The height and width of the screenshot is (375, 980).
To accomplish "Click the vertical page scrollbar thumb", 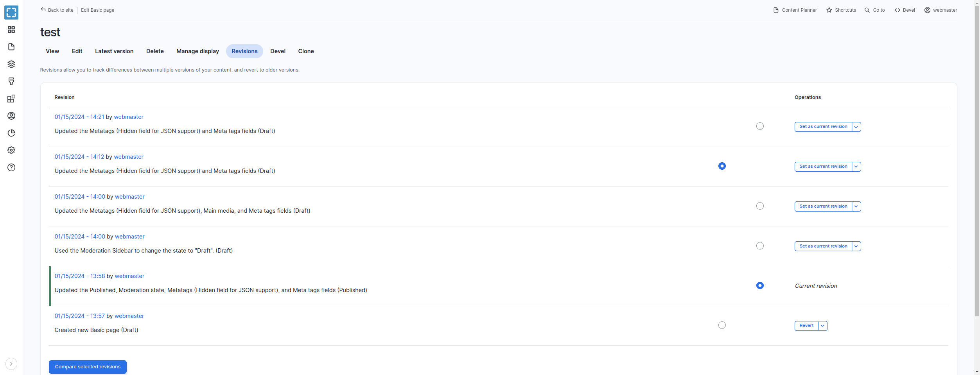I will 977,160.
